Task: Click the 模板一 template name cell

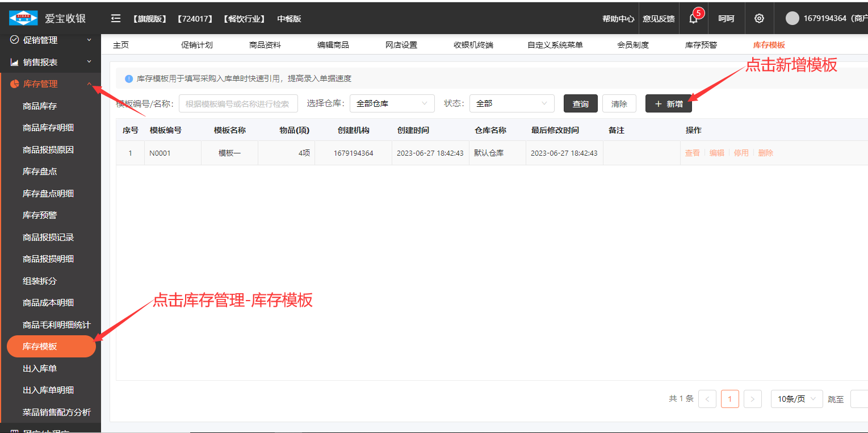Action: point(230,153)
